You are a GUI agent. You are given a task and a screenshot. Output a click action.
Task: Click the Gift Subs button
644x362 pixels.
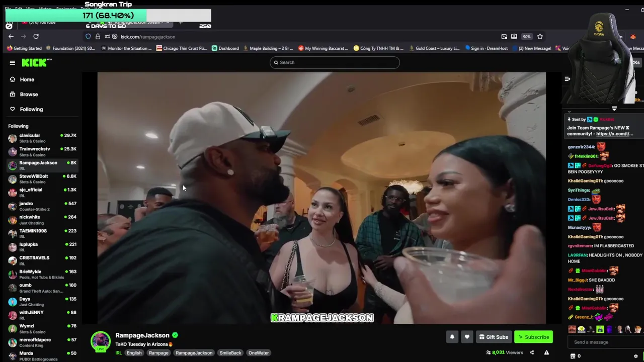tap(494, 337)
